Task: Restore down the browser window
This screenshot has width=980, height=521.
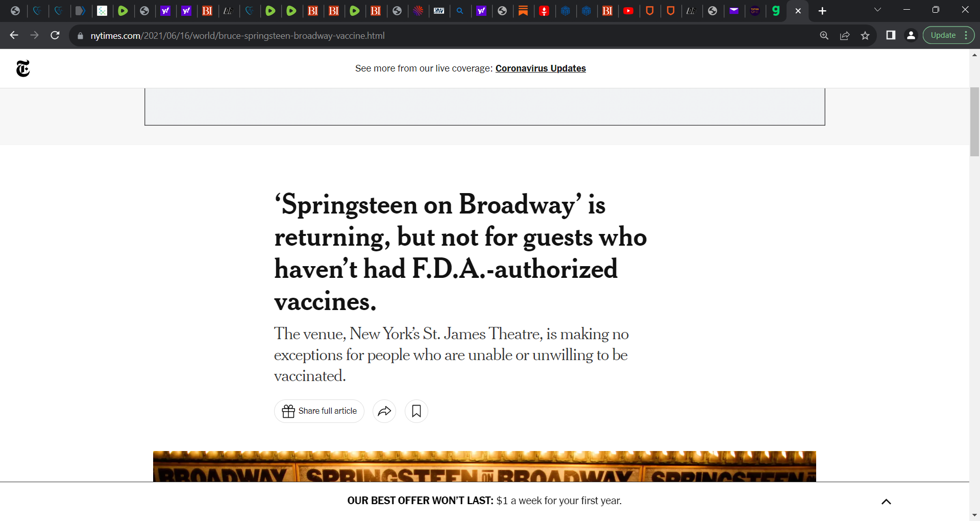Action: (x=936, y=10)
